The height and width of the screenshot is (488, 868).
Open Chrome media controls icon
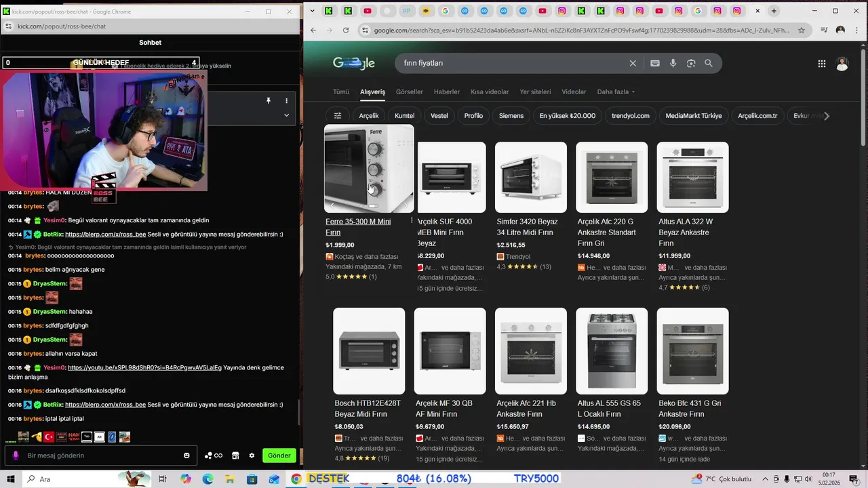(824, 30)
